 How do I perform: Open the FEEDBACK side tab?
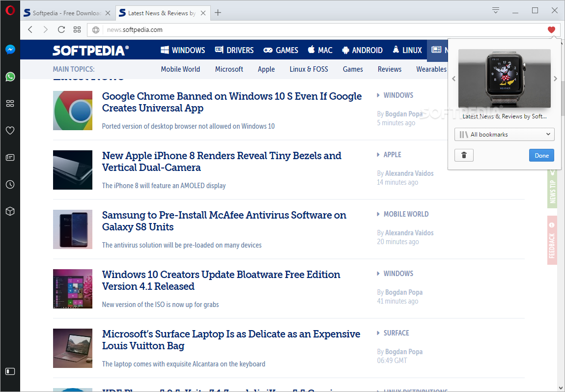pyautogui.click(x=552, y=240)
